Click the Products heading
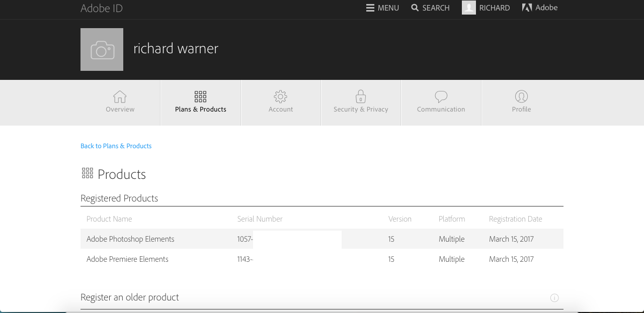Image resolution: width=644 pixels, height=313 pixels. coord(122,174)
